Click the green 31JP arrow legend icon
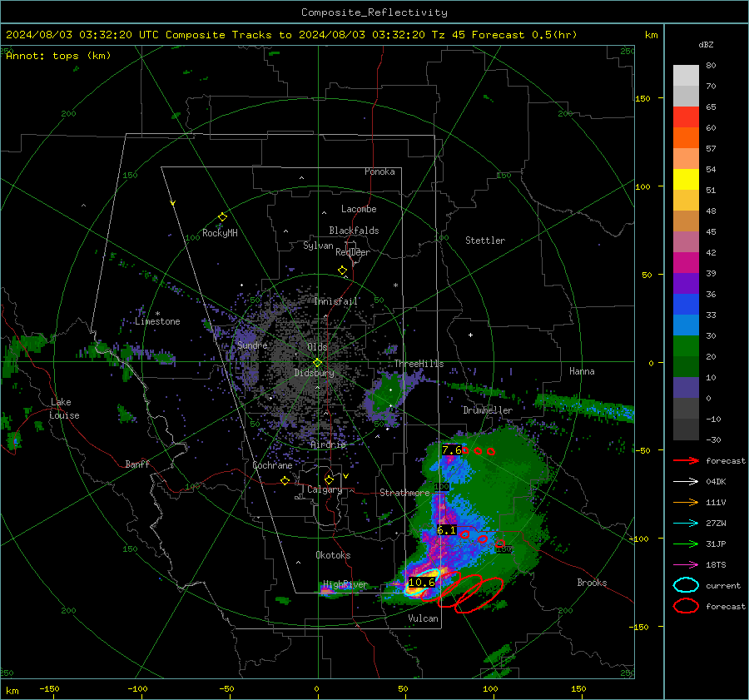This screenshot has width=749, height=700. 686,544
